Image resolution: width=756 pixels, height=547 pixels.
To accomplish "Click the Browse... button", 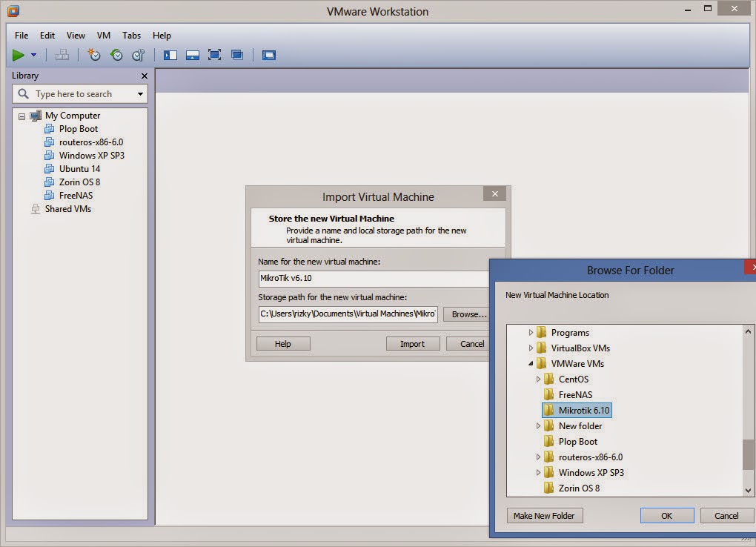I will point(466,314).
